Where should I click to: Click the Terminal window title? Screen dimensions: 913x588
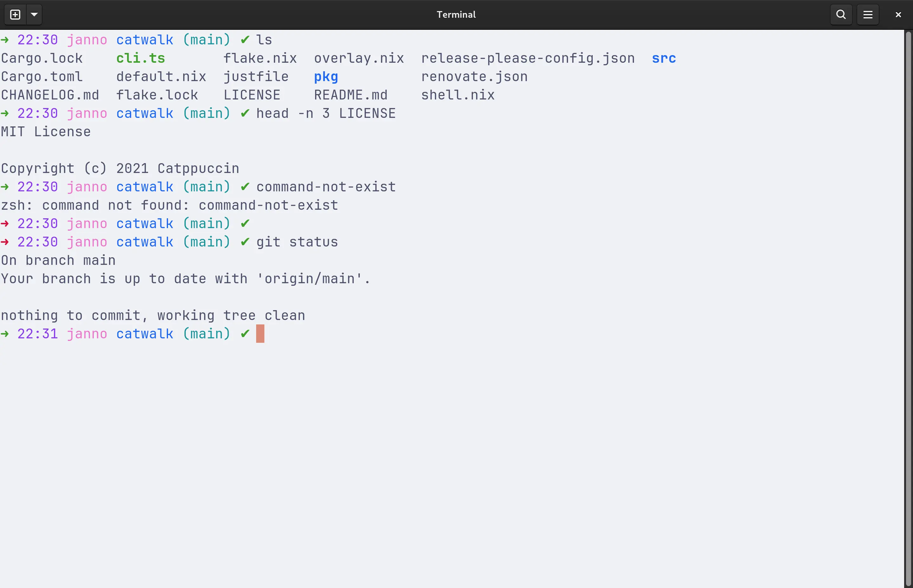click(456, 15)
